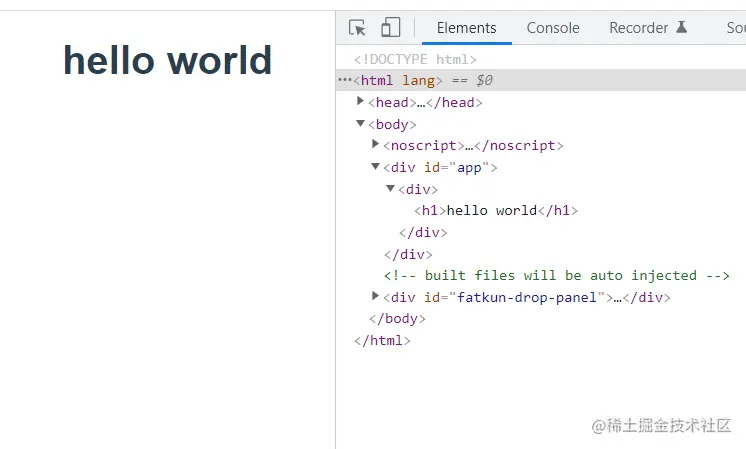Screen dimensions: 746x449
Task: Select the div id="app" node
Action: coord(441,167)
